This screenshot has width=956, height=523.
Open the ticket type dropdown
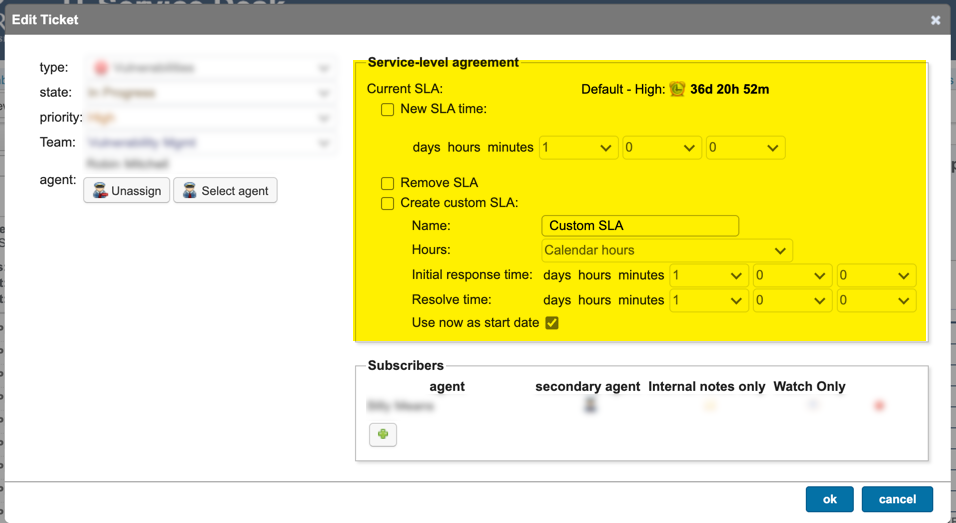(x=211, y=68)
